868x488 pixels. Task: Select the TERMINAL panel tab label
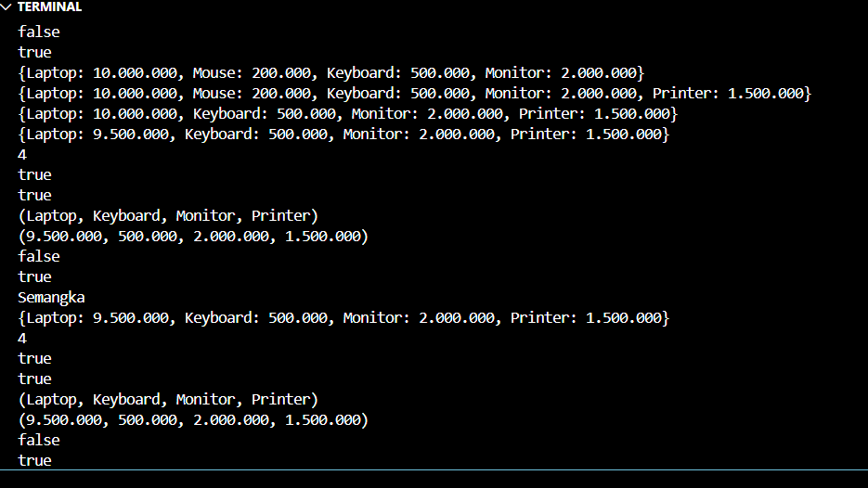49,7
